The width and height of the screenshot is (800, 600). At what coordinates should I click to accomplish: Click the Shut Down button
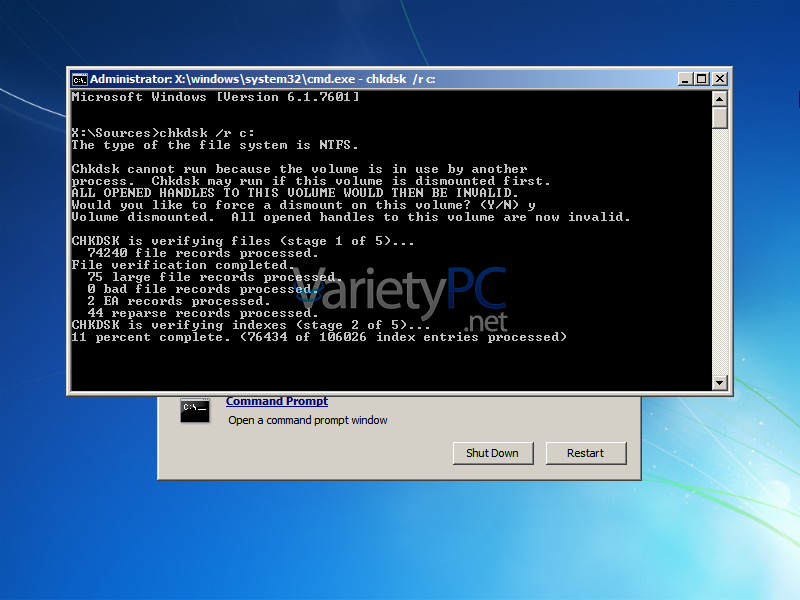[493, 453]
